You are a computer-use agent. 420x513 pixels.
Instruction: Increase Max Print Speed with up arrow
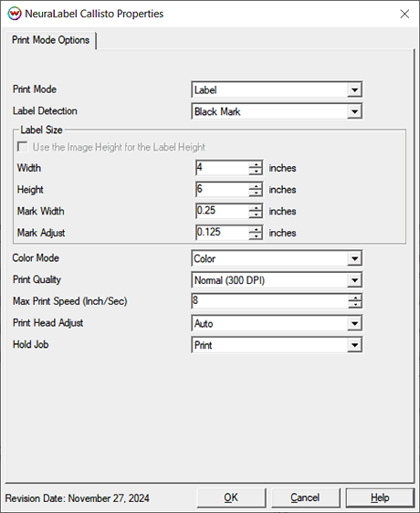[x=355, y=298]
